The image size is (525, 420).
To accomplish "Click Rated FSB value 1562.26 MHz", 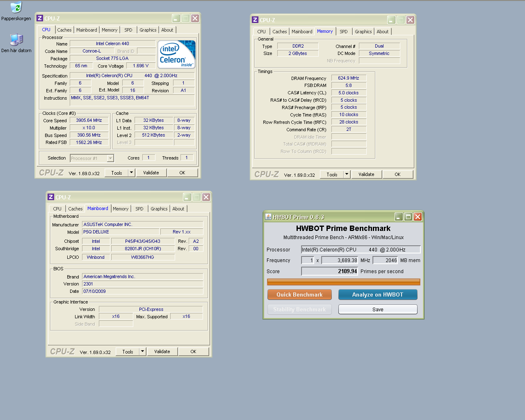I will click(89, 142).
